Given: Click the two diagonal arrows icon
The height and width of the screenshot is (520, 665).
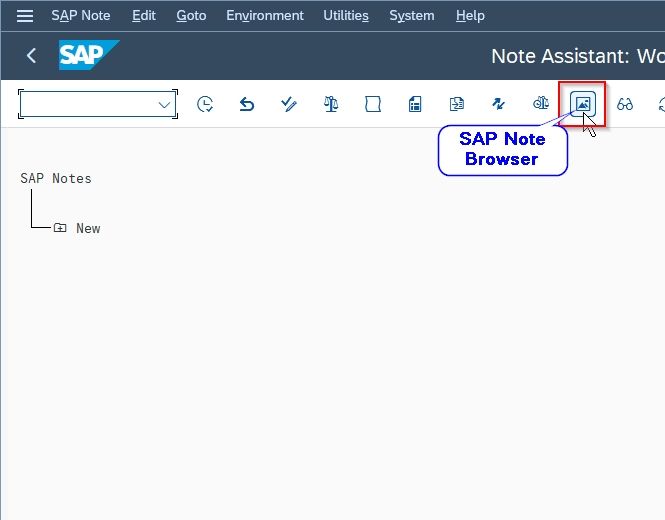Looking at the screenshot, I should 498,104.
